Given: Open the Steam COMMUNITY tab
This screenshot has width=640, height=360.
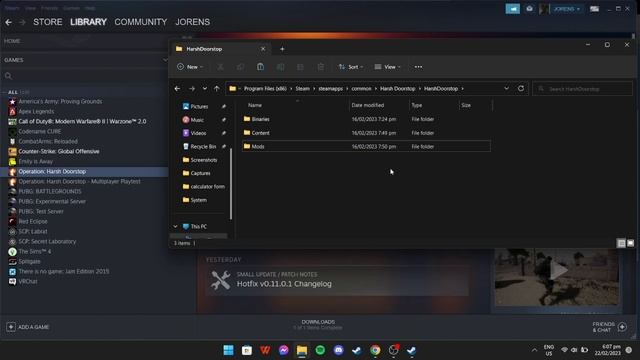Looking at the screenshot, I should point(140,22).
